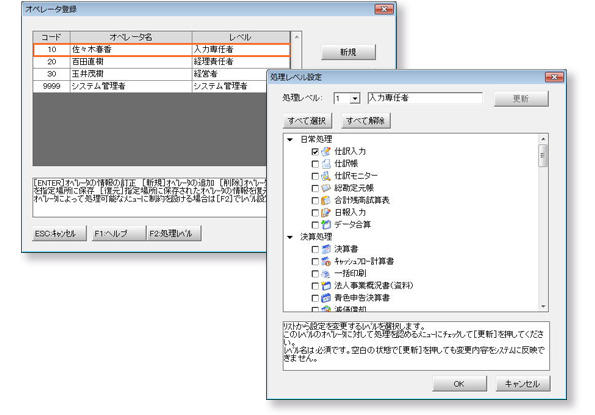The image size is (595, 415).
Task: Click the level name field 入力専任者
Action: coord(425,98)
